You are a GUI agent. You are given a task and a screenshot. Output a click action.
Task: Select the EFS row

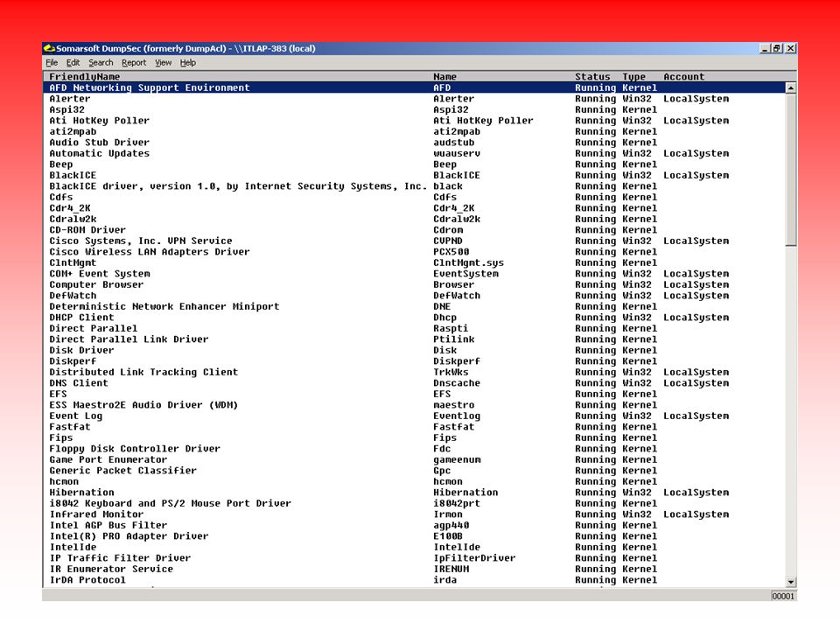coord(414,394)
